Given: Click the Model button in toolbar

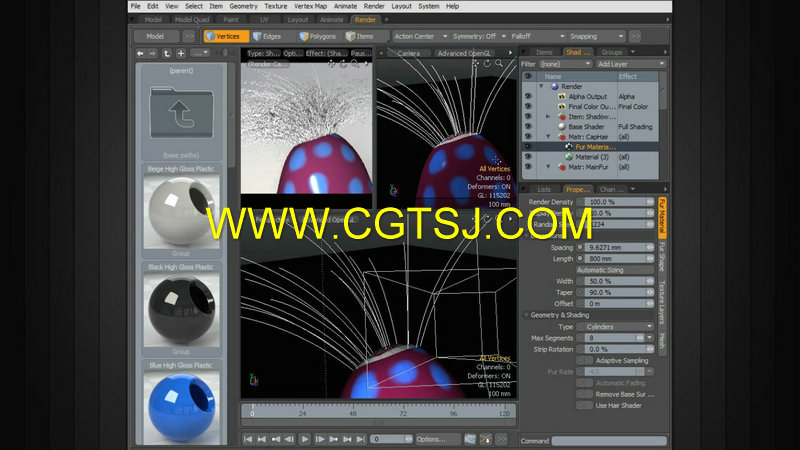Looking at the screenshot, I should [x=155, y=36].
